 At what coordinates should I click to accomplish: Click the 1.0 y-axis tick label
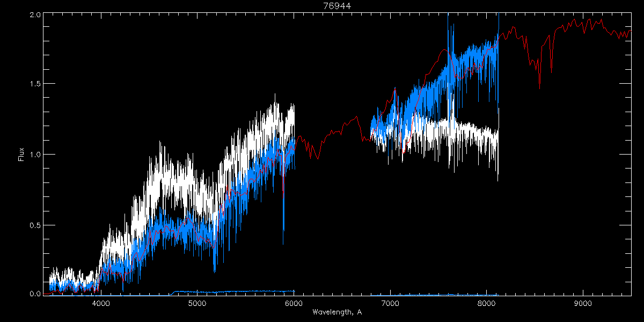coord(34,155)
